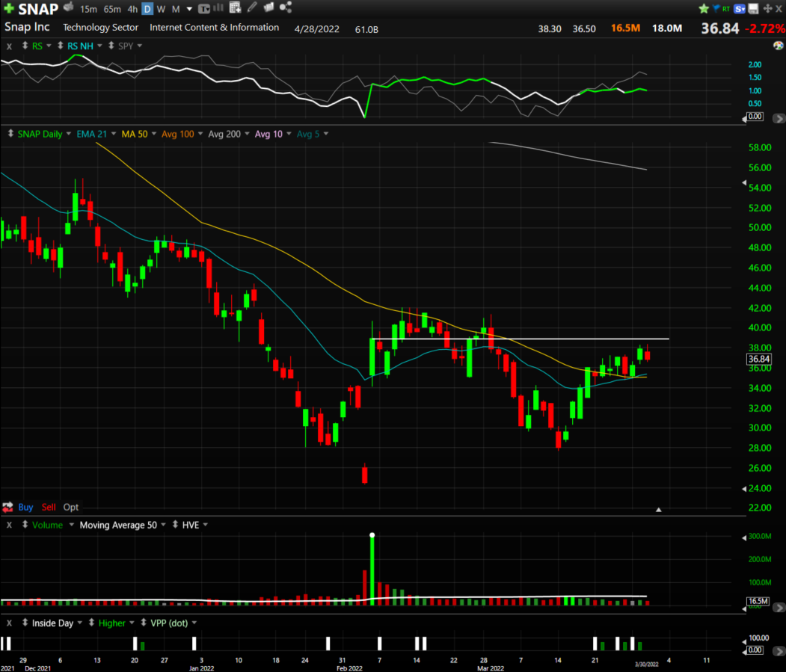Screen dimensions: 786x672
Task: Select the D daily timeframe
Action: pyautogui.click(x=147, y=9)
